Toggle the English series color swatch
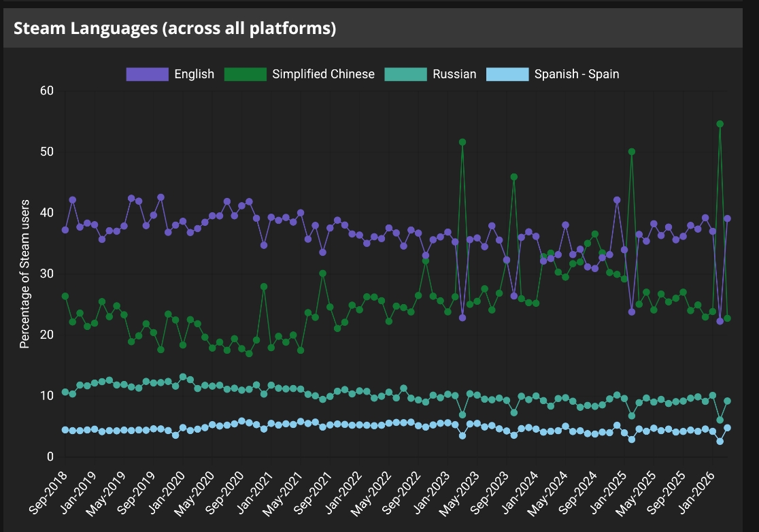The image size is (759, 532). tap(147, 74)
